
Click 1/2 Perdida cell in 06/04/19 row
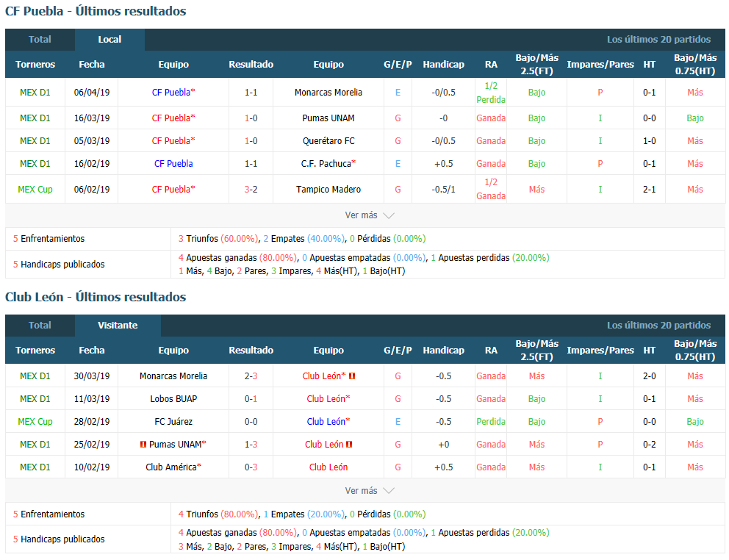tap(491, 93)
